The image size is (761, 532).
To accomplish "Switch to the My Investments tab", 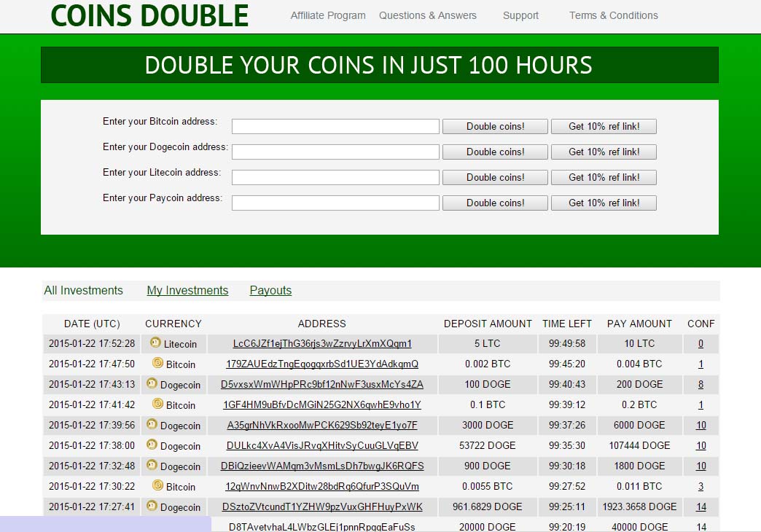I will point(187,290).
